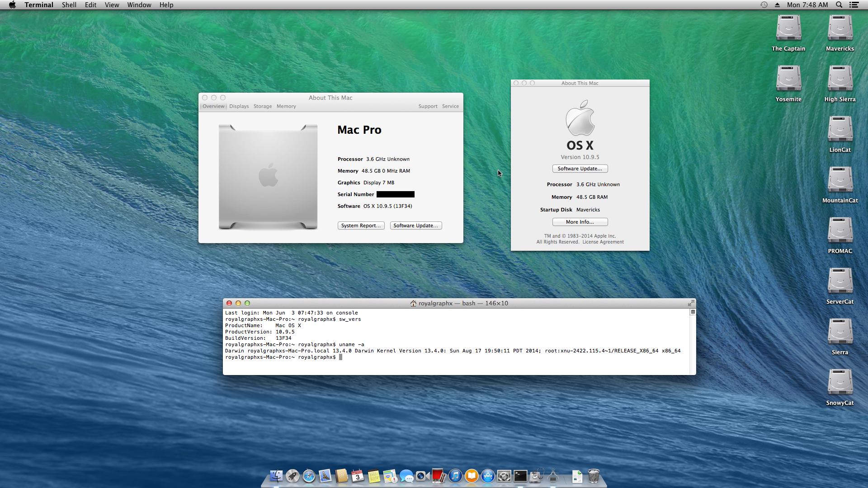Viewport: 868px width, 488px height.
Task: Open Disk Utility in the Dock
Action: [537, 476]
